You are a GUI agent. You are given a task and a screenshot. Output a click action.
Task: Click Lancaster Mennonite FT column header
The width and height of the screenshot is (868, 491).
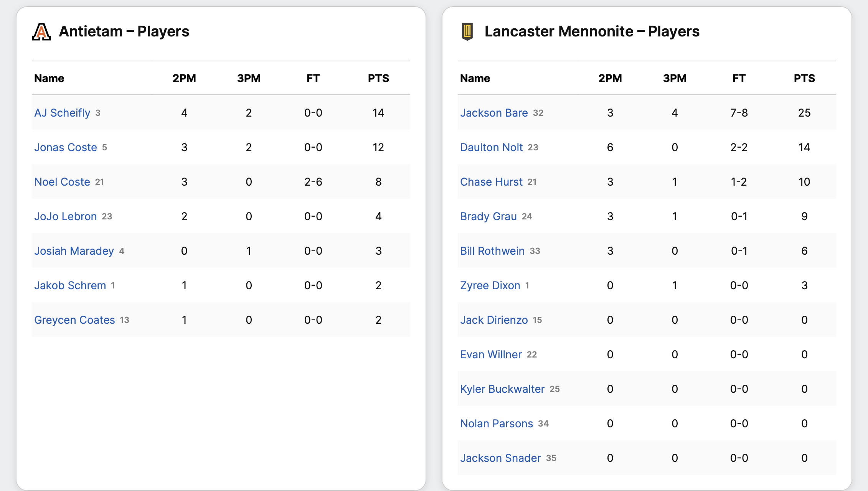(x=739, y=78)
